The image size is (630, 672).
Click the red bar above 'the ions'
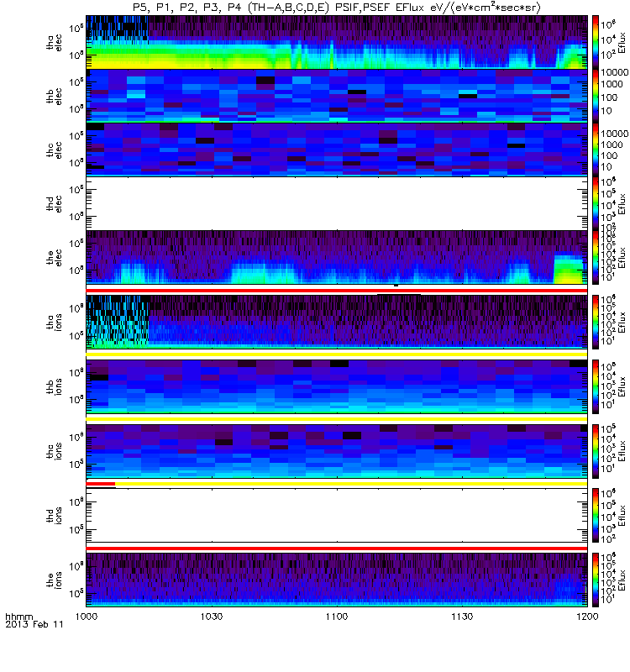click(x=337, y=549)
